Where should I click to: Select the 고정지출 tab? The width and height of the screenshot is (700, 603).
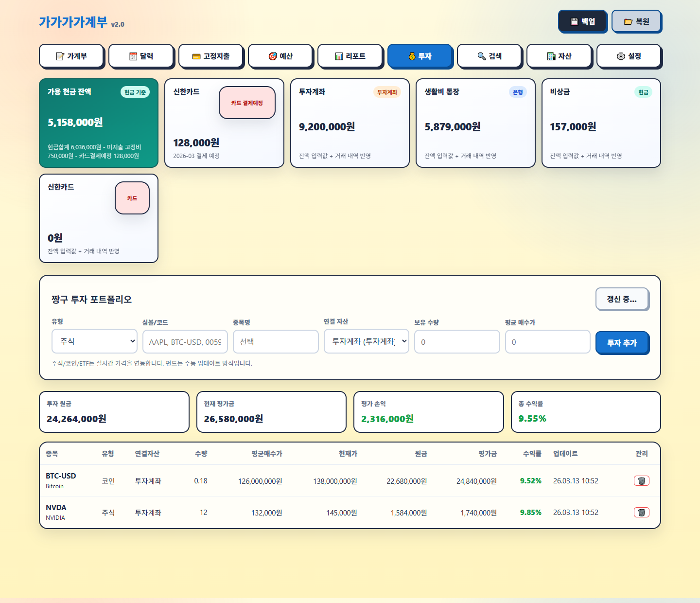pos(211,56)
